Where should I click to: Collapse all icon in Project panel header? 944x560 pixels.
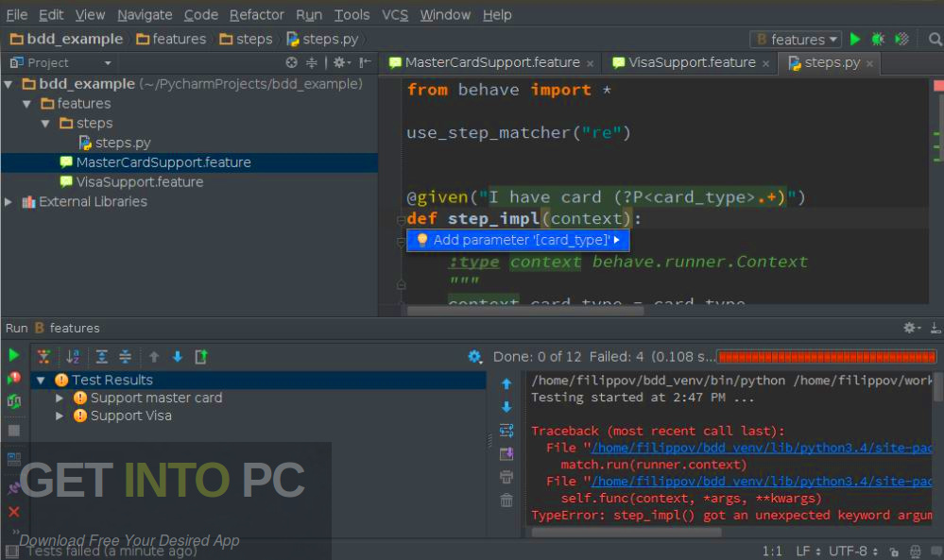click(x=311, y=62)
